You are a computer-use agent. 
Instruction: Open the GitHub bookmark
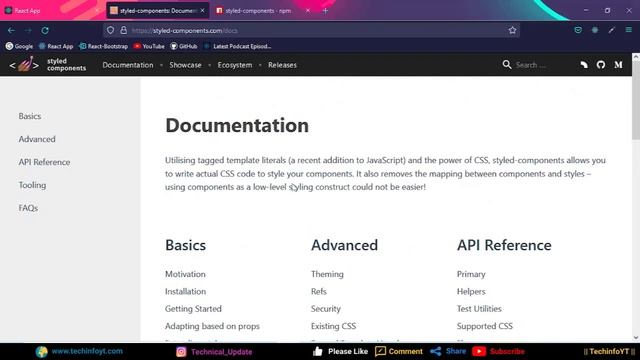tap(184, 46)
